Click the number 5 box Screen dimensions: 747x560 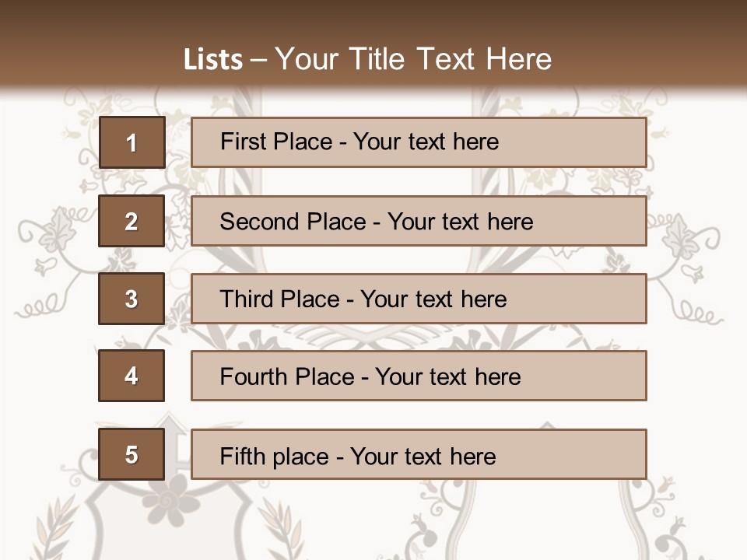coord(132,454)
